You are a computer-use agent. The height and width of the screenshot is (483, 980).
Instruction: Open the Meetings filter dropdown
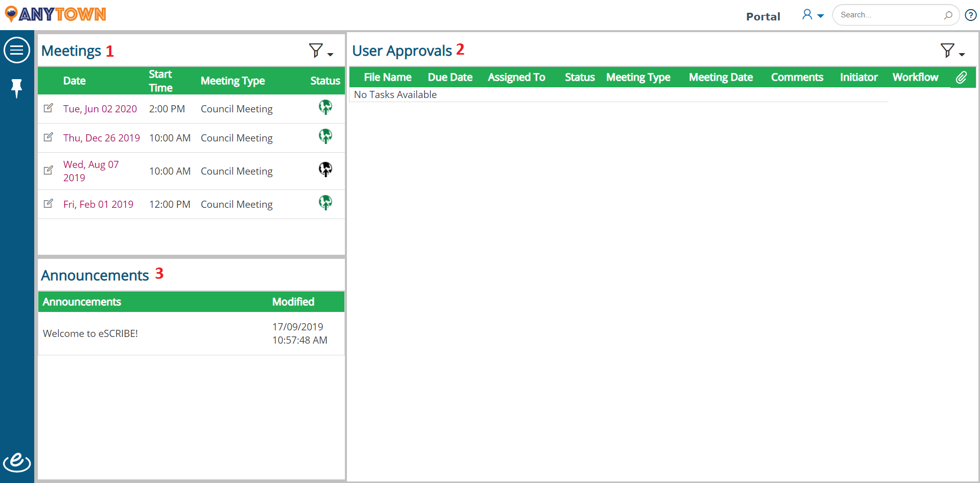[x=321, y=51]
